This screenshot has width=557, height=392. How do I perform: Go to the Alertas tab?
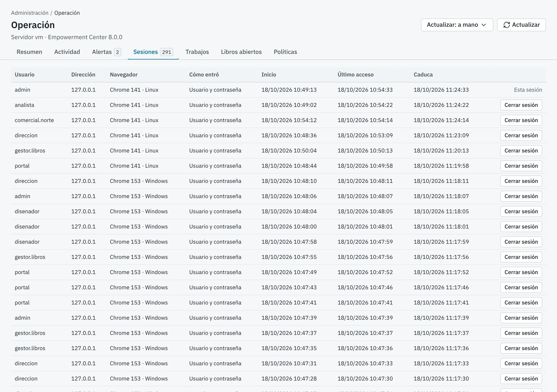[x=107, y=52]
